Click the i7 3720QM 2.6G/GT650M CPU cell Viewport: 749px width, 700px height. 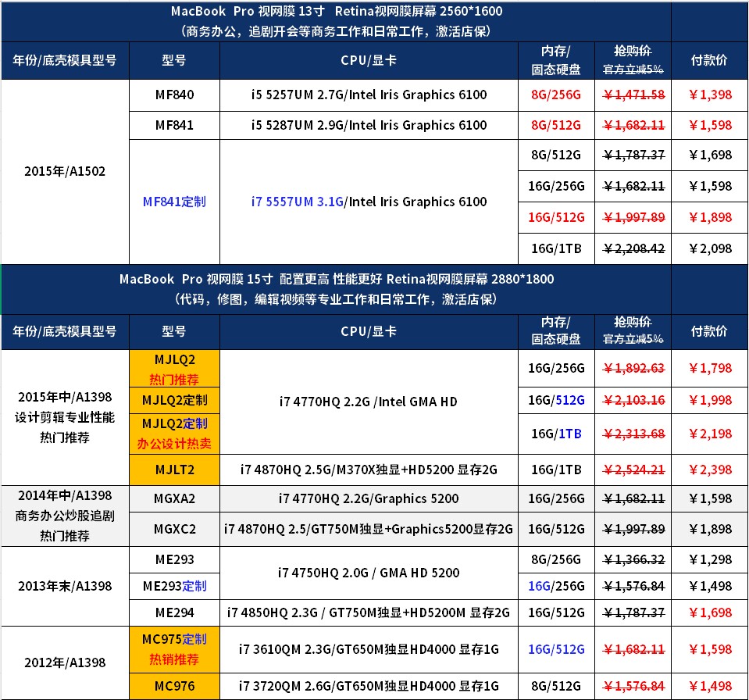[369, 687]
